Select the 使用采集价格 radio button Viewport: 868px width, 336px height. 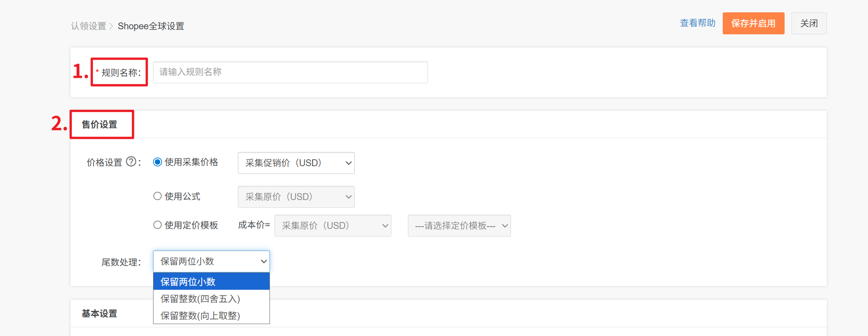click(x=158, y=162)
